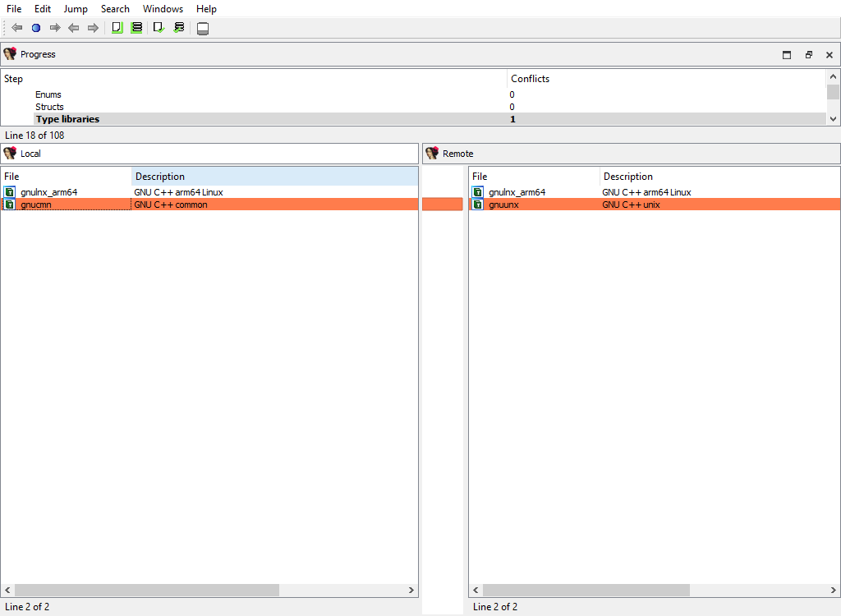The height and width of the screenshot is (616, 841).
Task: Open the Windows menu
Action: [163, 9]
